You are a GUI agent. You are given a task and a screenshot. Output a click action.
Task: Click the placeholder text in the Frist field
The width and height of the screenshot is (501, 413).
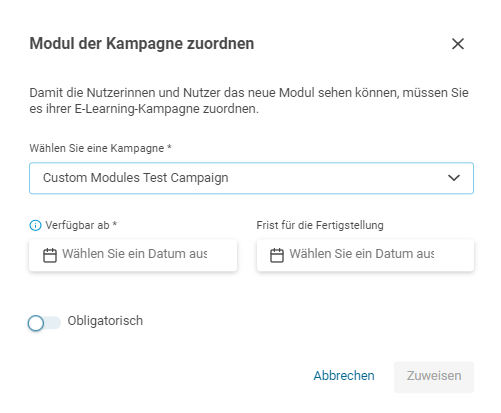tap(362, 254)
